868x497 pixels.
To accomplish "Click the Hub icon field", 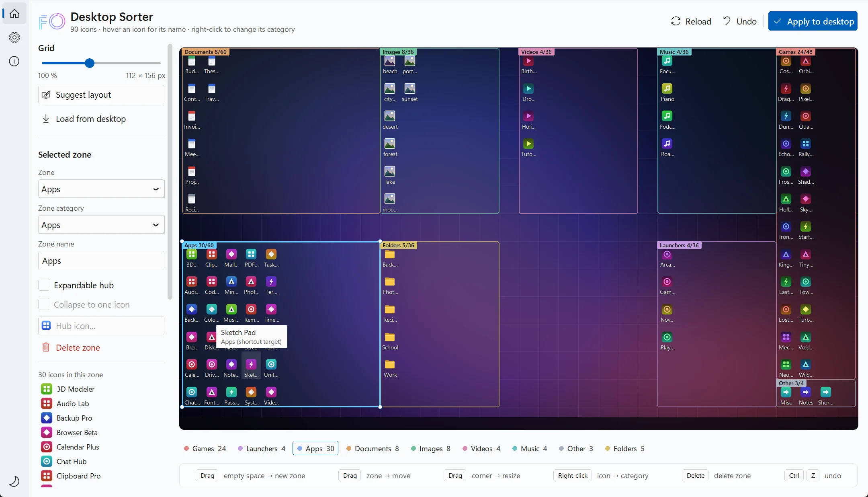I will pyautogui.click(x=101, y=326).
